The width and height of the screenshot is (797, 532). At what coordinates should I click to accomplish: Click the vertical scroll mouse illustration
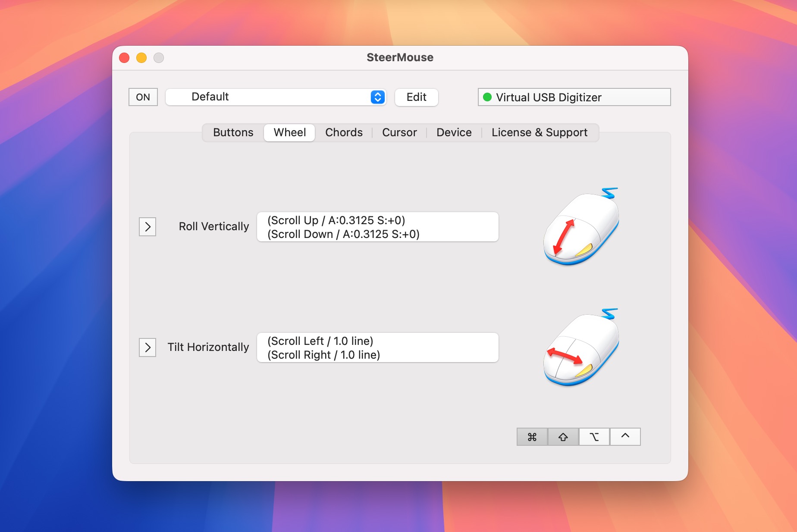pos(581,226)
